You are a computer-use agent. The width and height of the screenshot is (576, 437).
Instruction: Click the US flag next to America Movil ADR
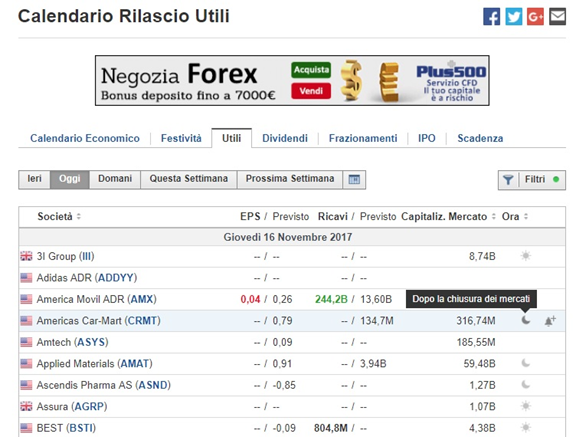26,299
